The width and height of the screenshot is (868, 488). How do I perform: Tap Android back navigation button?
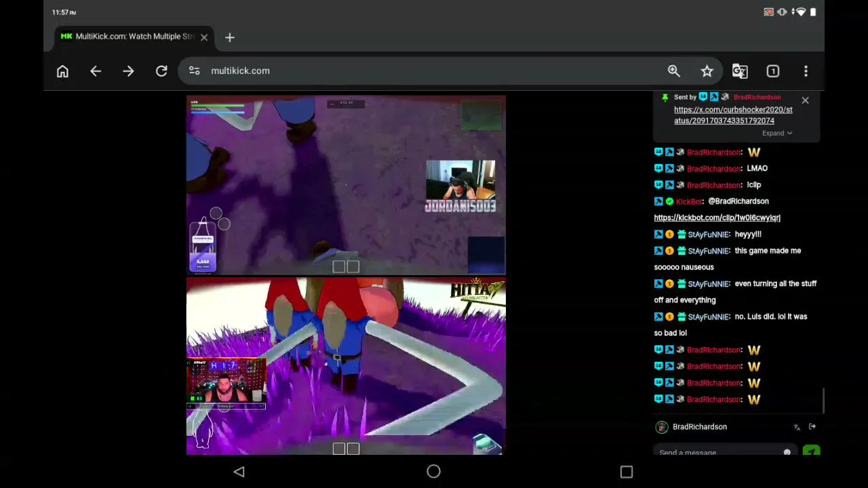[239, 472]
